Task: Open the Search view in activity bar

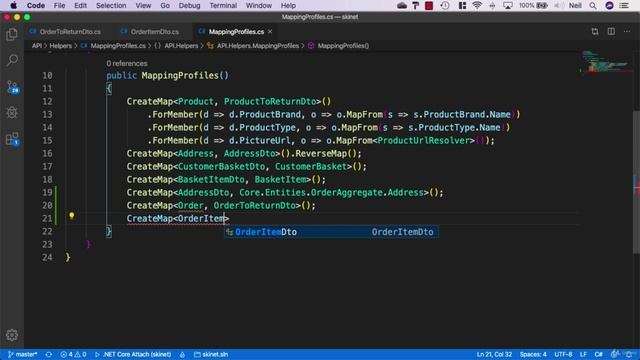Action: point(12,60)
